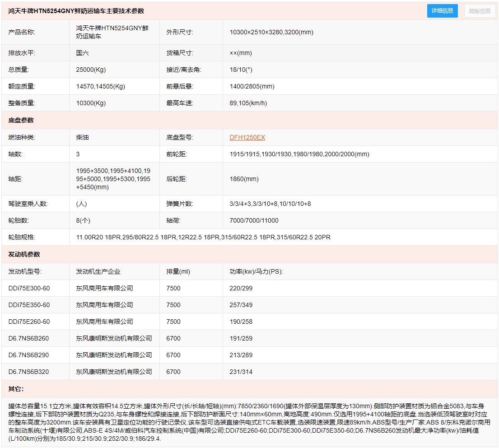Select the title 鸿天牛牌HTN5254GNY鲜奶运输车主要技术参数
This screenshot has height=448, width=499.
click(76, 11)
